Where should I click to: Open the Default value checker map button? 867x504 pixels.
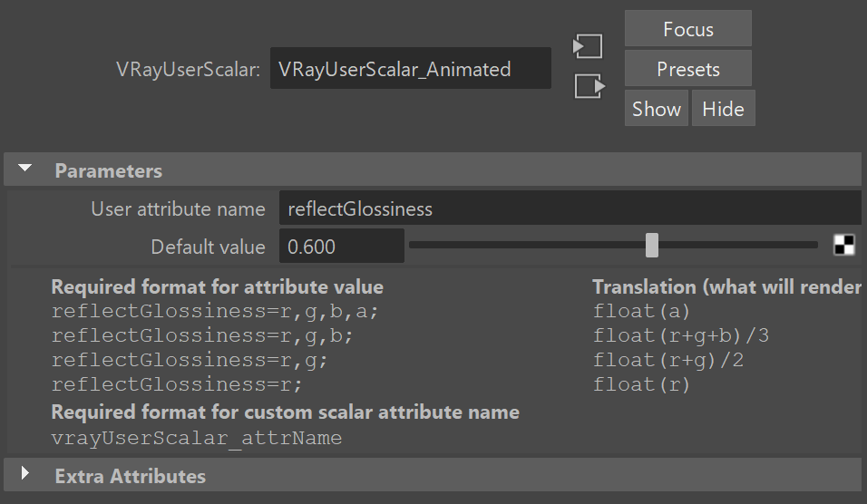point(843,245)
